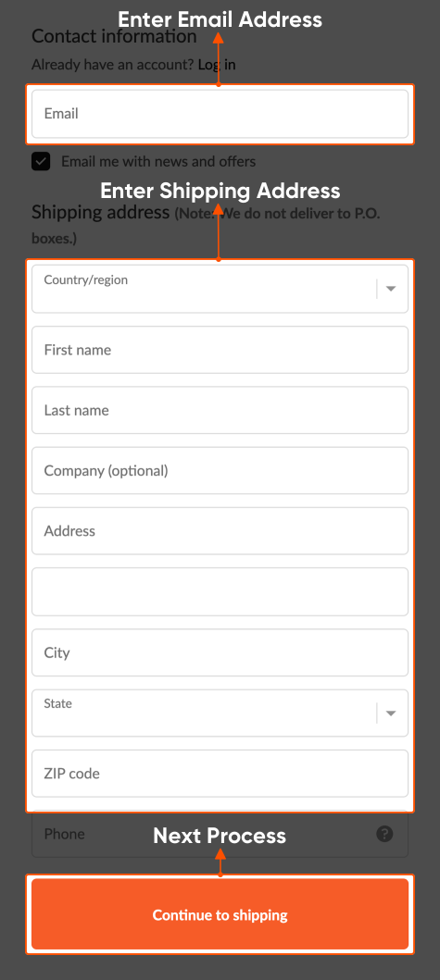Click the Enter Shipping Address annotation label
440x980 pixels.
click(220, 191)
